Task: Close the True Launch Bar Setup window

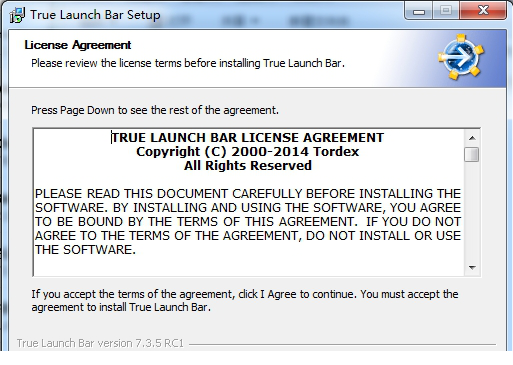Action: pyautogui.click(x=483, y=11)
